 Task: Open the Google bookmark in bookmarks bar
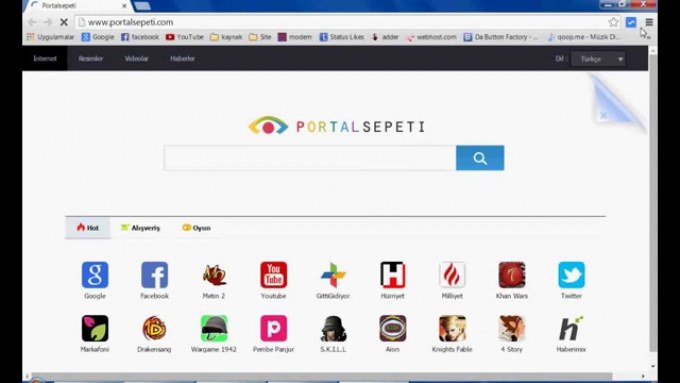point(98,37)
